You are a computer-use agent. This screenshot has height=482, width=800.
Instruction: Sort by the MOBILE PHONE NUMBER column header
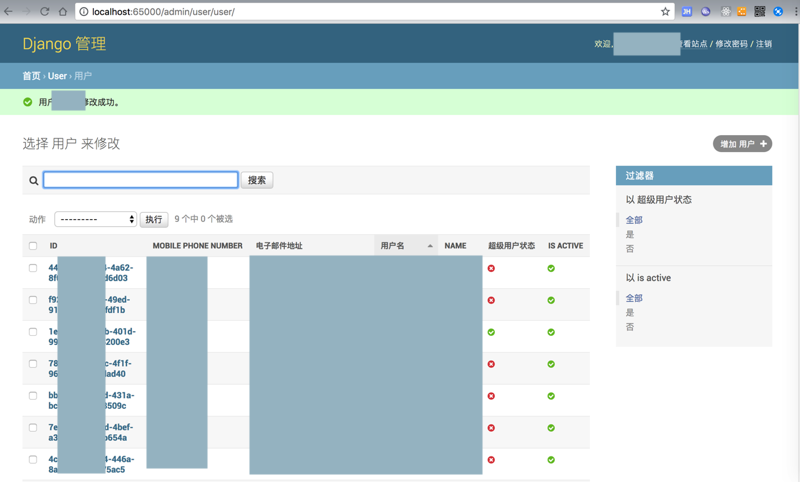tap(197, 246)
